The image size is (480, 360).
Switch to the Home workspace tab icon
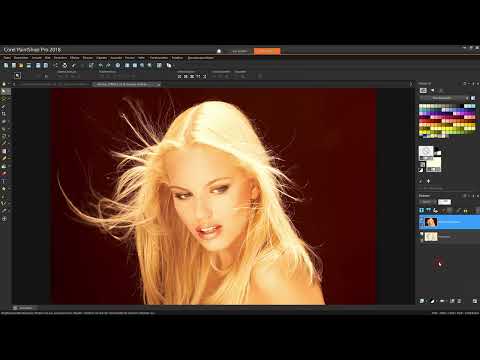pos(219,51)
